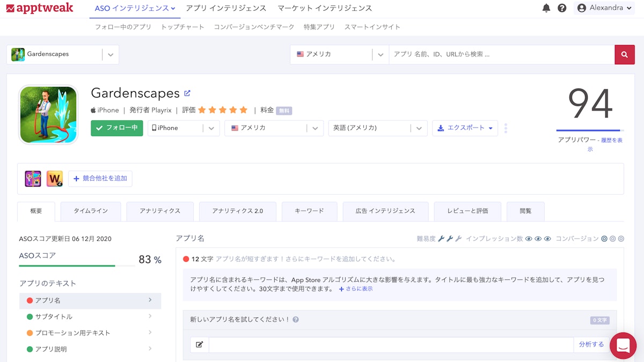Click the Words With Friends competitor icon
Image resolution: width=644 pixels, height=362 pixels.
tap(56, 179)
